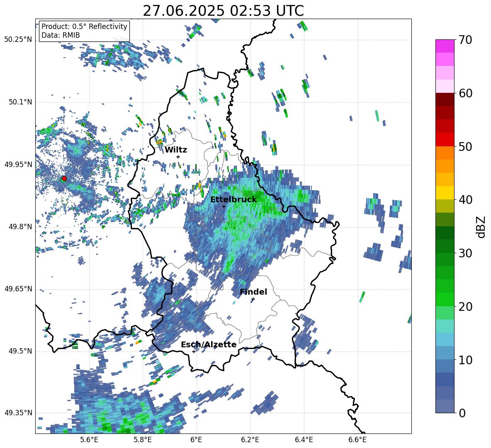Click the yellow colorbar segment above 40
The image size is (491, 448).
(x=445, y=193)
